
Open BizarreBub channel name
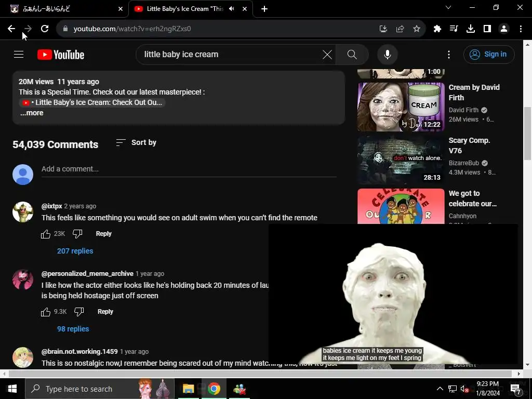[x=464, y=163]
